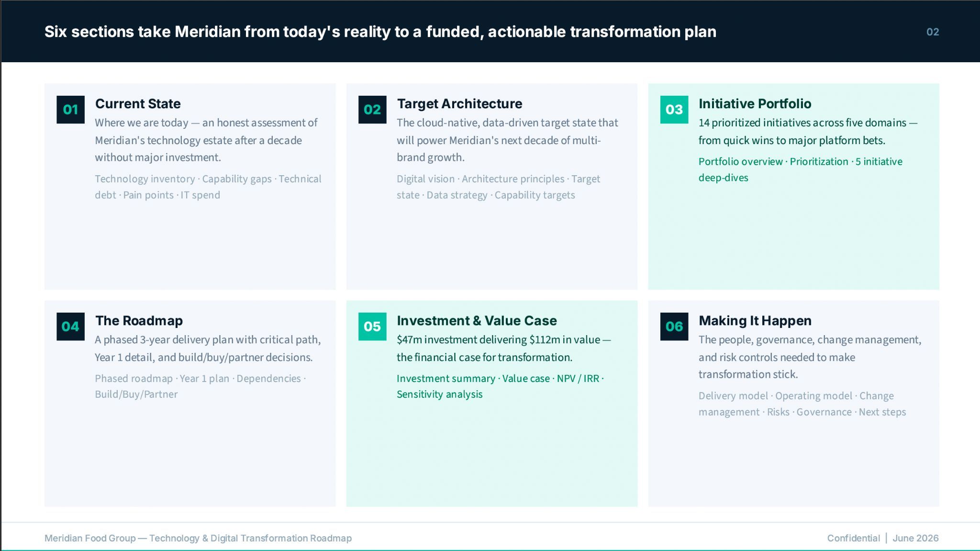Click the Meridian Food Group footer text
The height and width of the screenshot is (551, 980).
(x=198, y=538)
